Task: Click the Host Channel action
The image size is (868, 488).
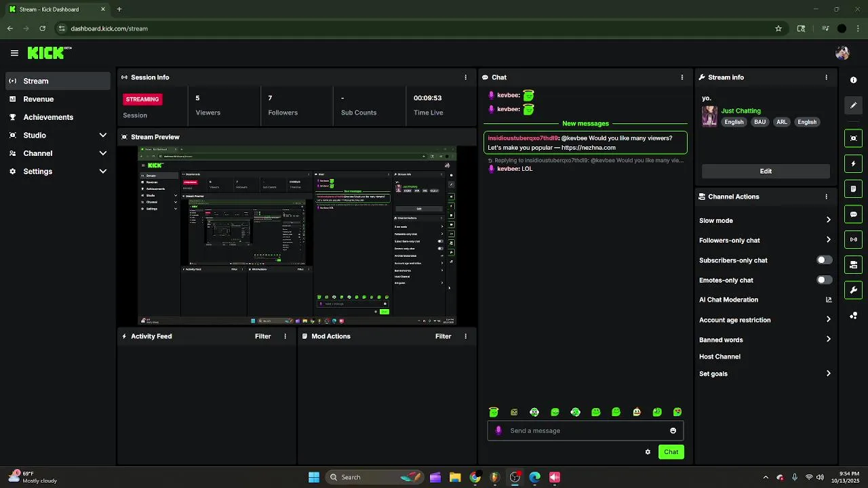Action: pos(719,357)
